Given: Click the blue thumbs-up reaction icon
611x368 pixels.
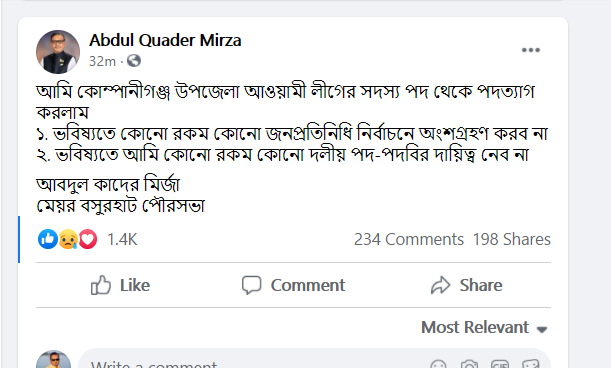Looking at the screenshot, I should (x=48, y=239).
